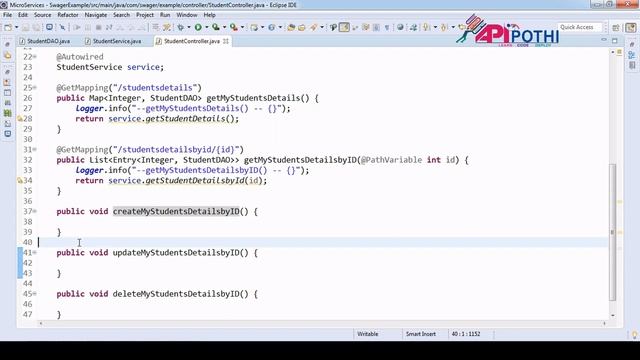Expand the Run dropdown arrow
Viewport: 640px width, 360px height.
[207, 27]
